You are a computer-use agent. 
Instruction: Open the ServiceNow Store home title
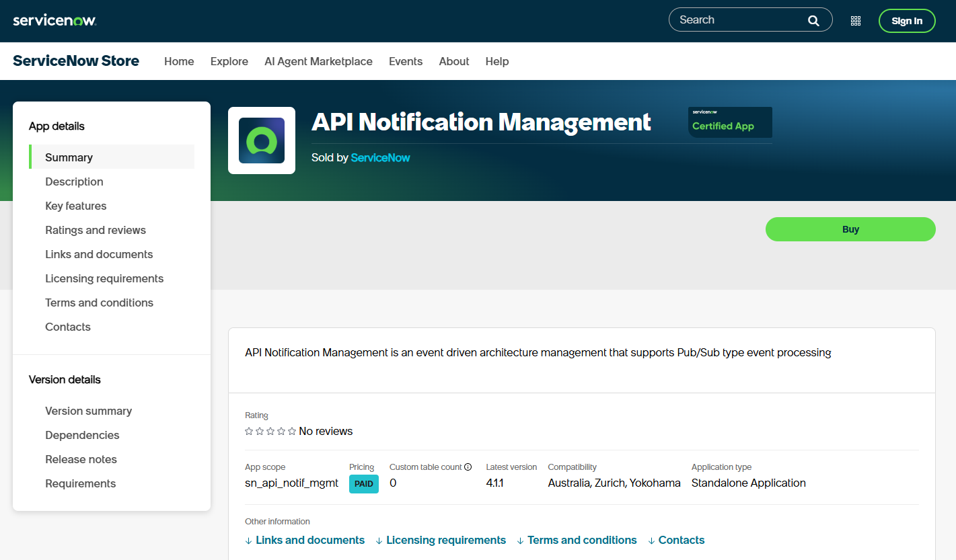76,61
